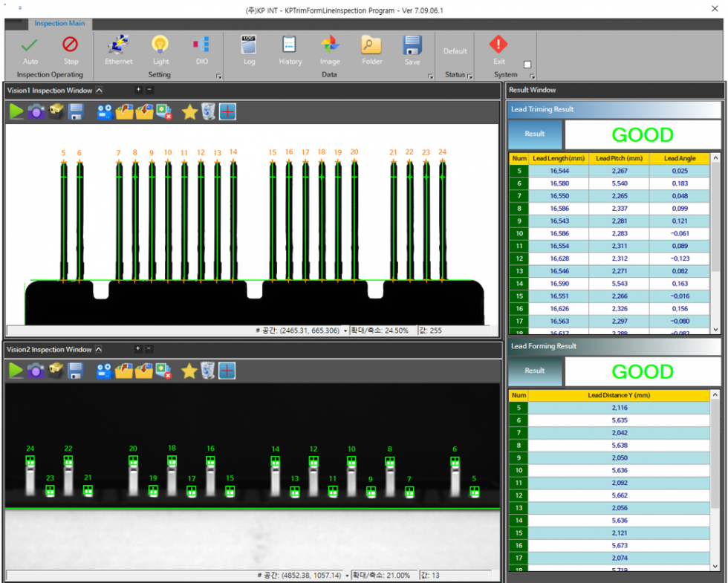Switch to the Inspection Main tab
Image resolution: width=728 pixels, height=583 pixels.
pos(59,24)
